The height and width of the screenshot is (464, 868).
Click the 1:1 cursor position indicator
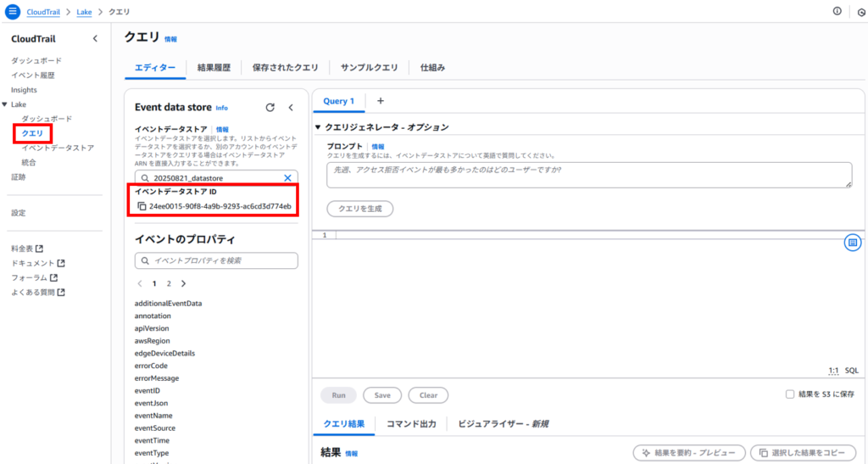[x=833, y=371]
